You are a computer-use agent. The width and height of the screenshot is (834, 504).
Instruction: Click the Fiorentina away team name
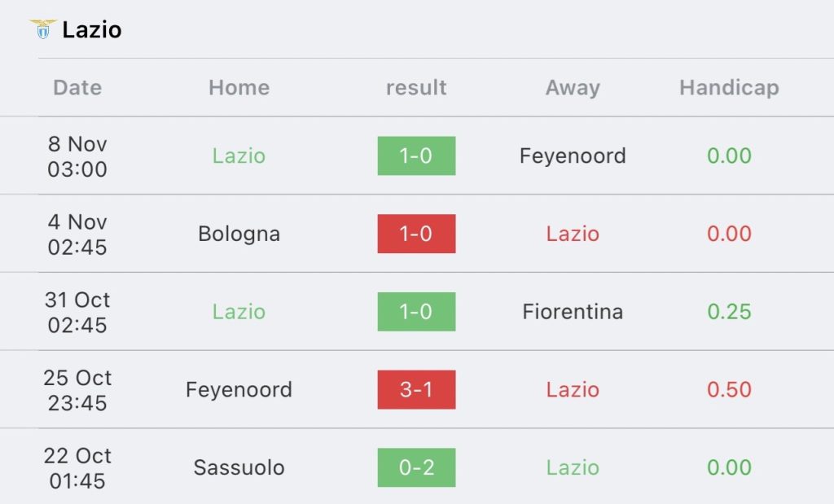(573, 312)
